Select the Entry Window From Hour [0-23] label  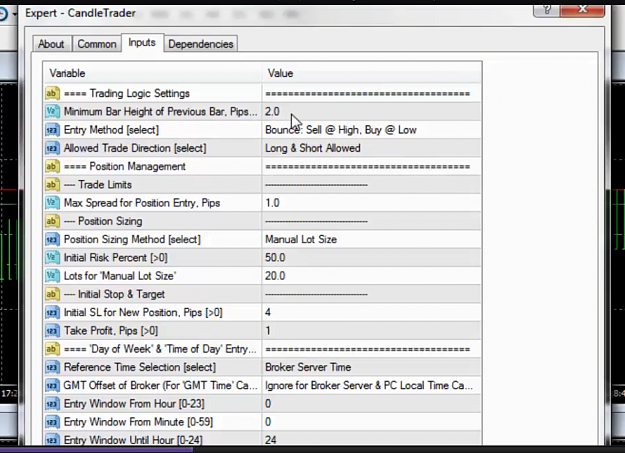pyautogui.click(x=134, y=404)
